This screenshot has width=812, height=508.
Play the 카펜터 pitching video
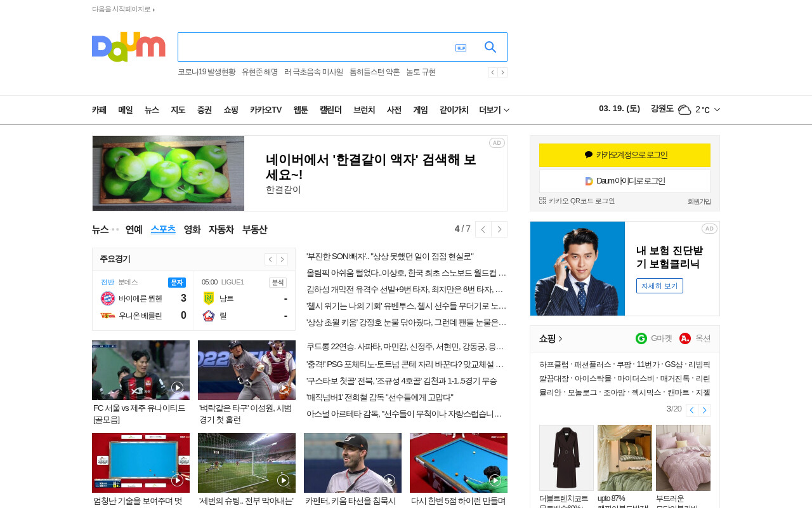click(390, 480)
